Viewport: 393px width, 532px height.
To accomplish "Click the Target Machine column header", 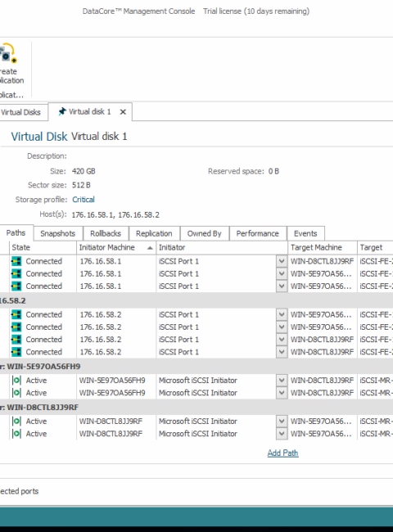I will [x=323, y=247].
